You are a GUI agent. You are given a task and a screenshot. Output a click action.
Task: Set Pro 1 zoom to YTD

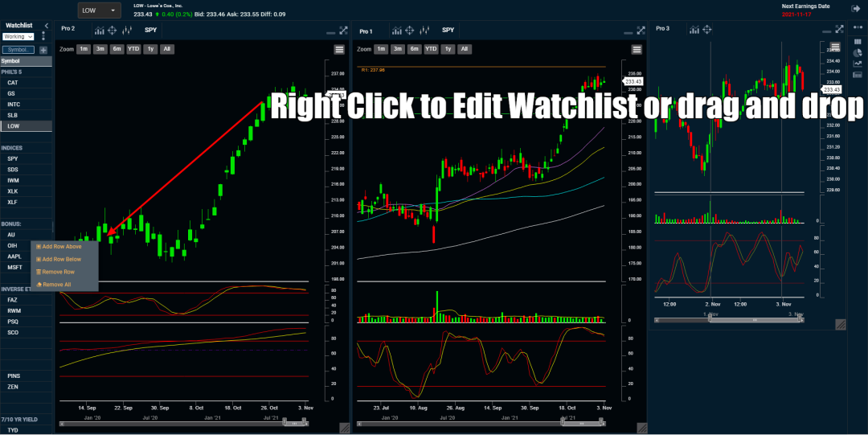pos(431,49)
